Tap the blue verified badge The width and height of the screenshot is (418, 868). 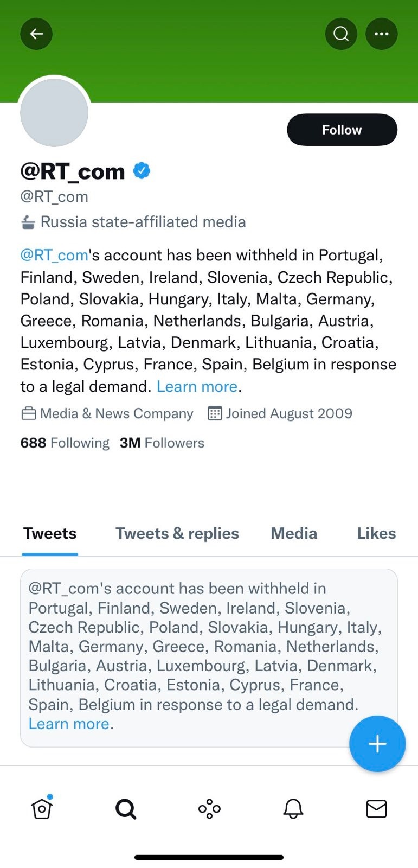point(142,171)
